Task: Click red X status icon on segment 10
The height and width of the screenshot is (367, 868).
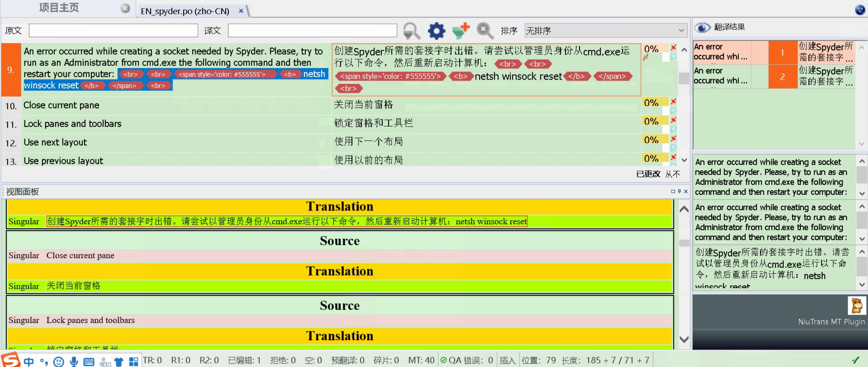Action: tap(673, 101)
